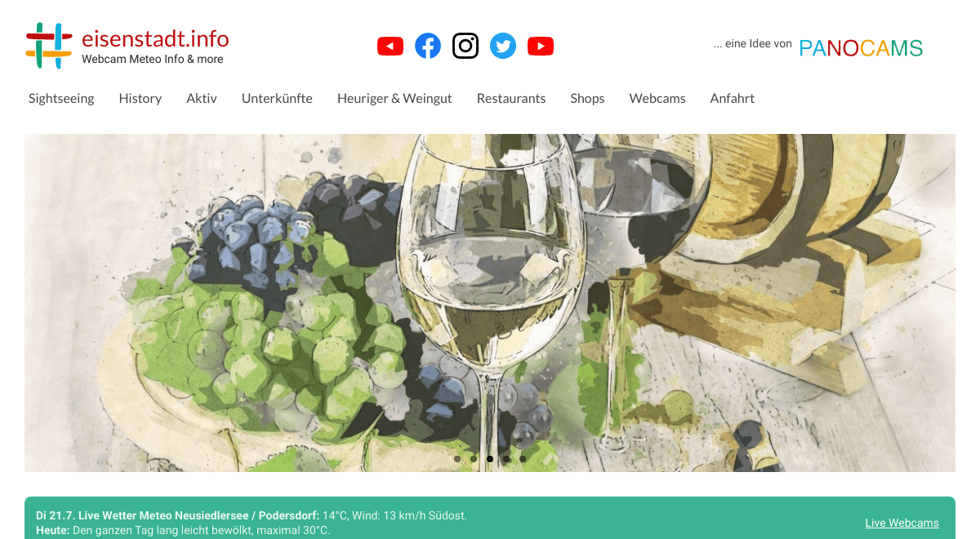Go to the last slideshow dot
This screenshot has height=539, width=980.
(523, 459)
